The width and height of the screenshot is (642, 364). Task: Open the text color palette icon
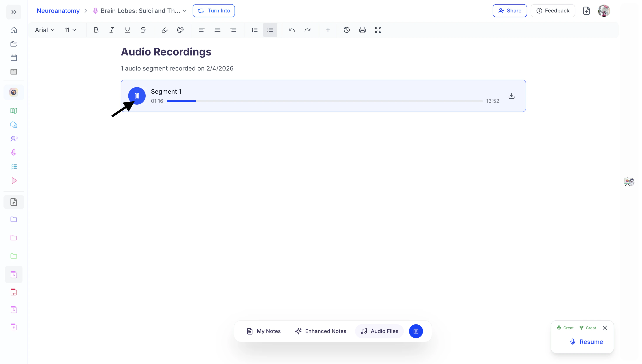[x=180, y=30]
